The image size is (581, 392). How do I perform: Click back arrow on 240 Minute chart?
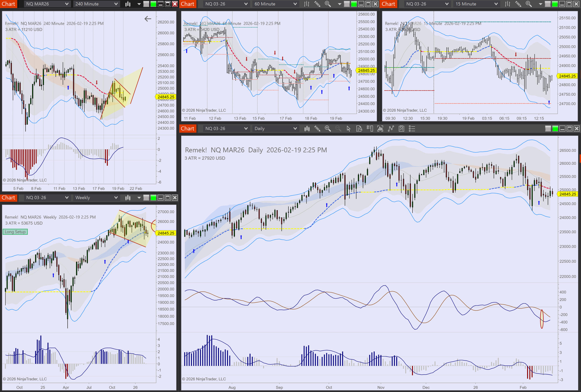(148, 19)
